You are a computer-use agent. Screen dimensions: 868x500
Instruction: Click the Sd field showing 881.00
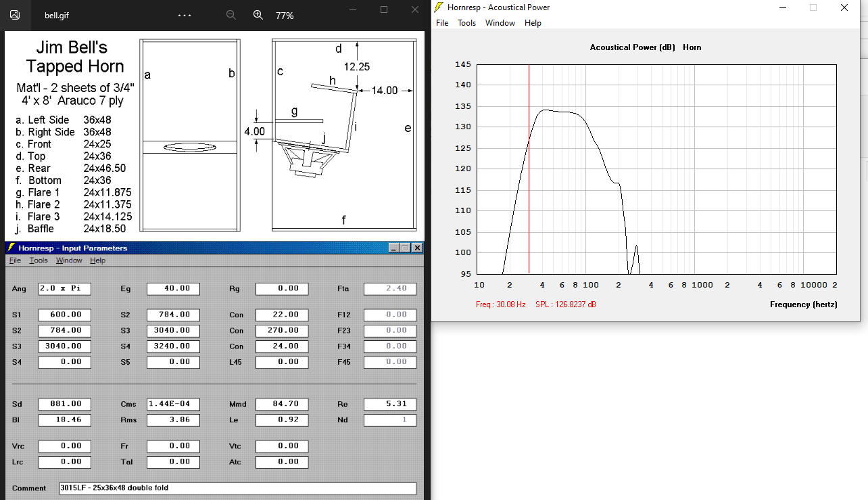point(64,404)
